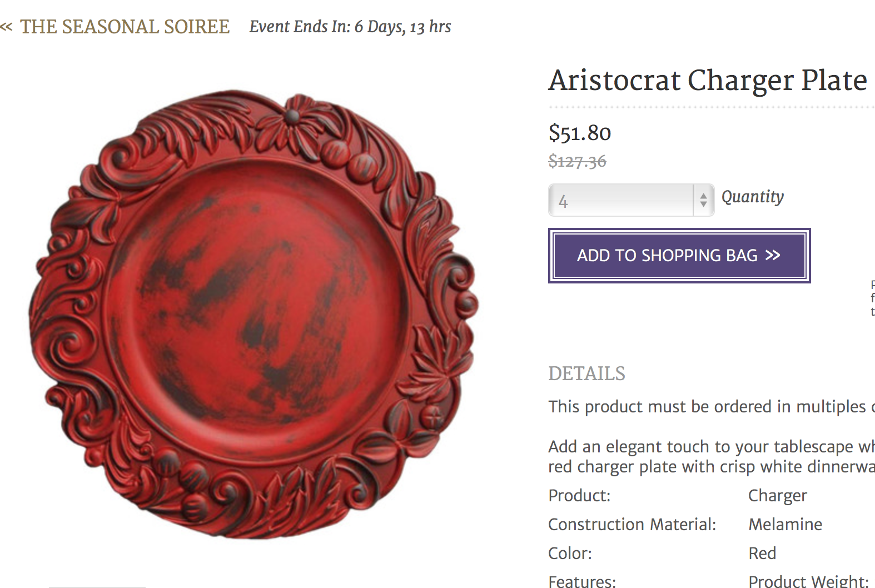This screenshot has width=875, height=588.
Task: Open The Seasonal Soiree event link
Action: (x=125, y=27)
